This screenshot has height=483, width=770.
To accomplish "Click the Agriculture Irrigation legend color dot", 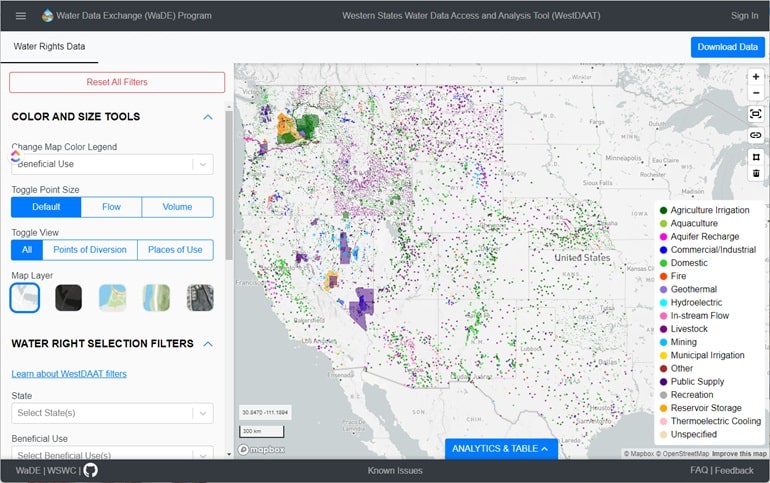I will click(x=663, y=211).
